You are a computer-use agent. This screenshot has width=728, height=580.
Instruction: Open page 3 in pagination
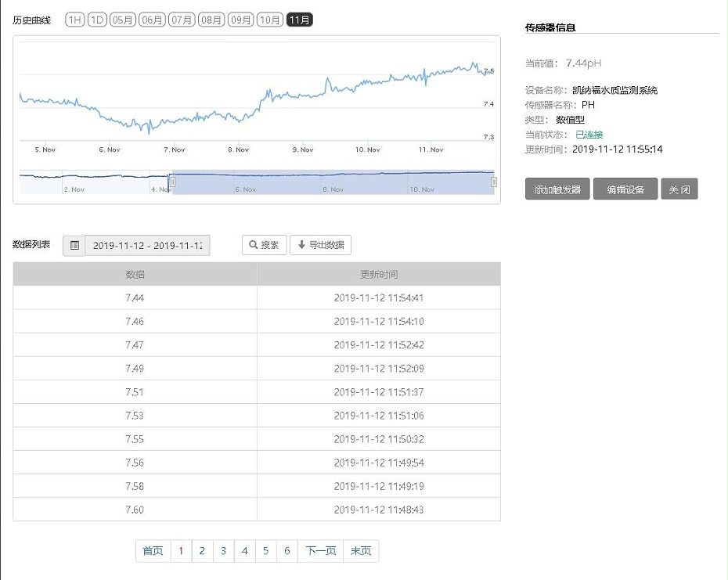click(x=223, y=551)
